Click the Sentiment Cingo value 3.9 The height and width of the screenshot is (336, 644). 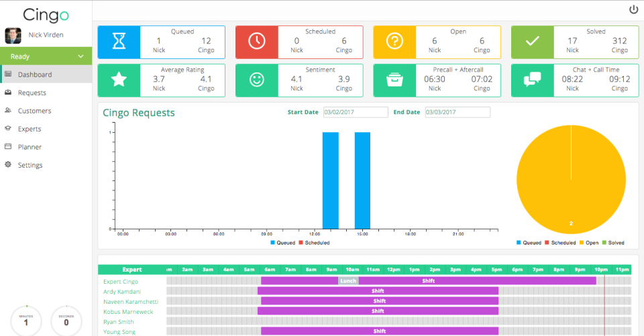click(x=343, y=79)
